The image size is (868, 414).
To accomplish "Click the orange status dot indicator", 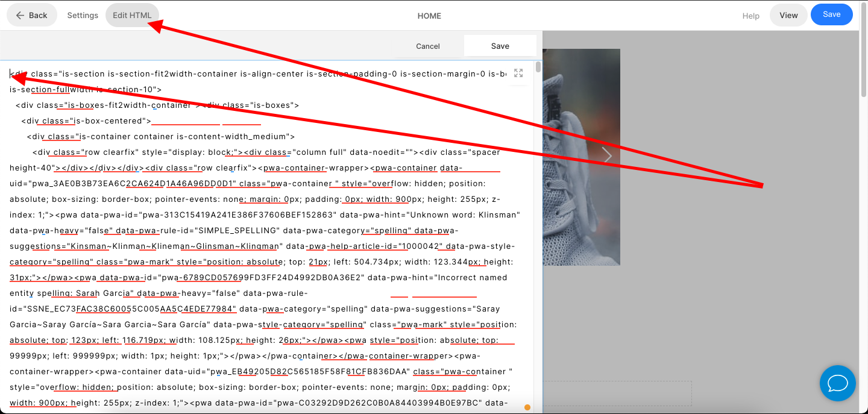I will pyautogui.click(x=527, y=407).
